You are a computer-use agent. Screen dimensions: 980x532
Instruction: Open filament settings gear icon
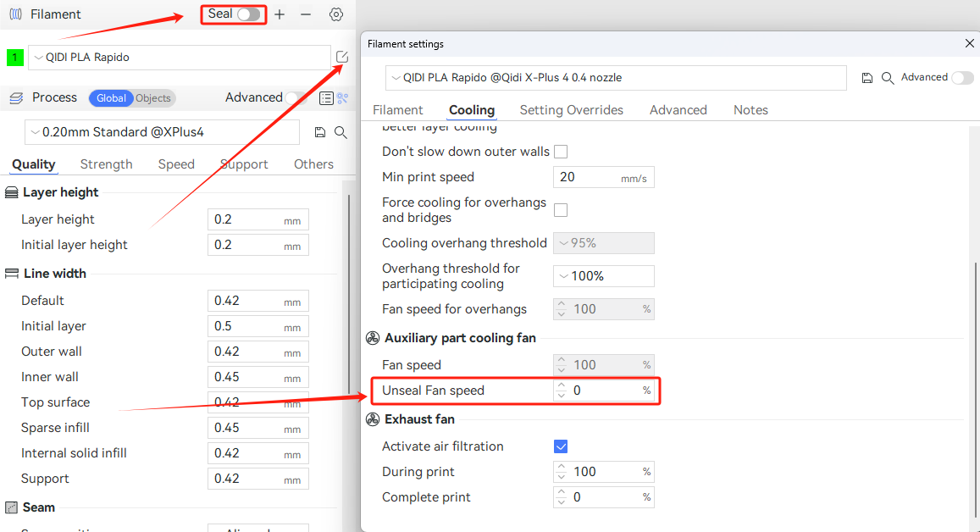(336, 14)
